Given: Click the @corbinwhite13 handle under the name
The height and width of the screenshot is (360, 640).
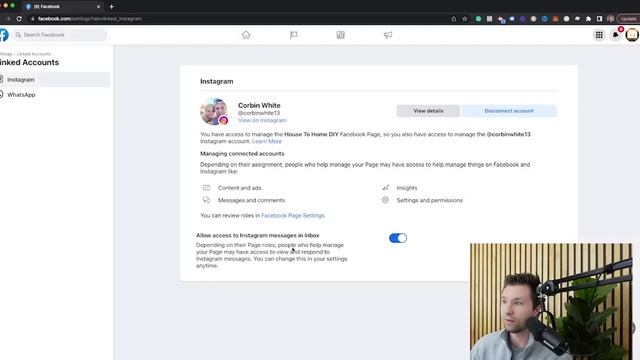Looking at the screenshot, I should pos(259,113).
